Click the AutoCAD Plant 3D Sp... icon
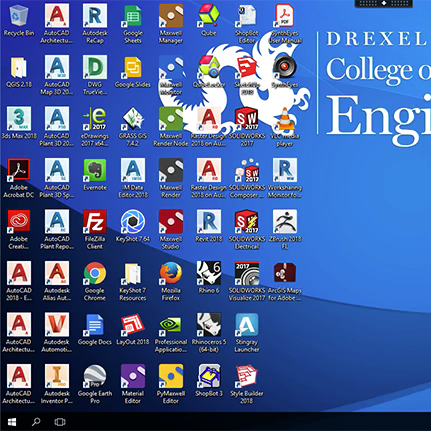This screenshot has height=431, width=431. (57, 170)
